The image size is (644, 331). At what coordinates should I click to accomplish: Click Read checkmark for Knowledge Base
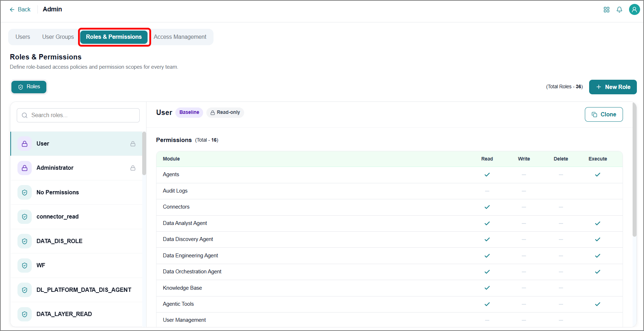pos(487,288)
